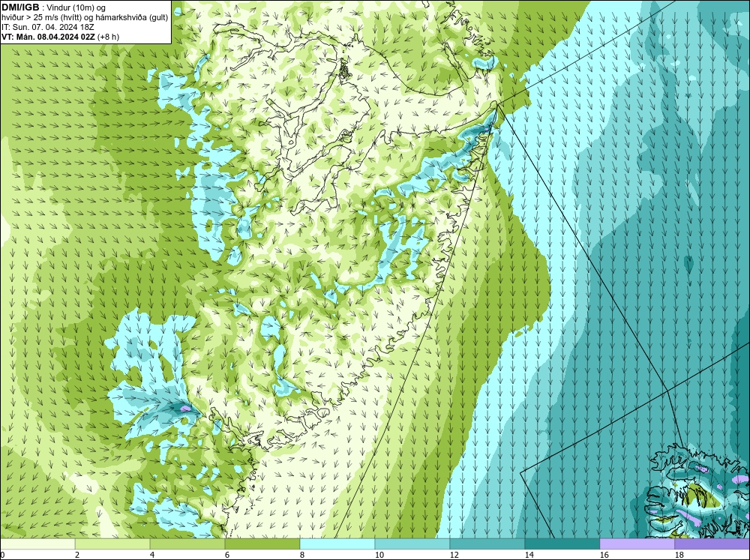
Task: Click the scale label '16'
Action: [x=604, y=555]
